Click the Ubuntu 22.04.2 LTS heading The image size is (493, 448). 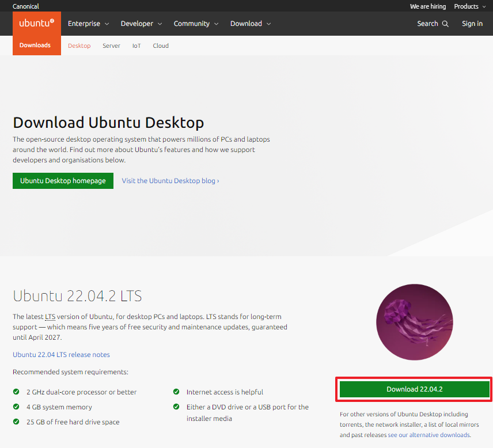click(77, 296)
